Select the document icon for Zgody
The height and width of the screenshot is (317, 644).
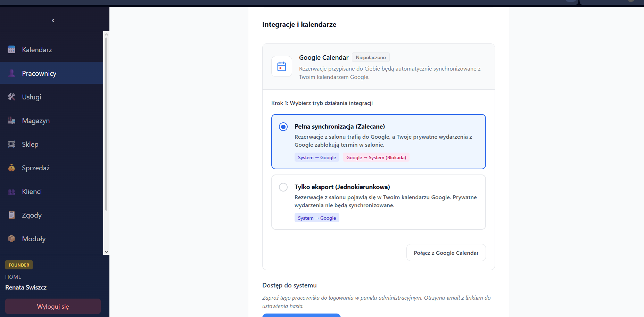tap(11, 215)
